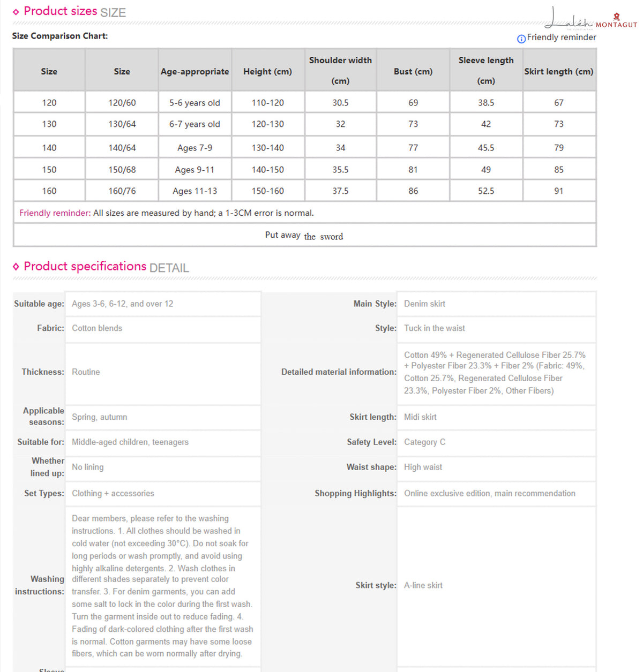Click the height value '110-120'
Viewport: 643px width, 672px height.
coord(268,102)
